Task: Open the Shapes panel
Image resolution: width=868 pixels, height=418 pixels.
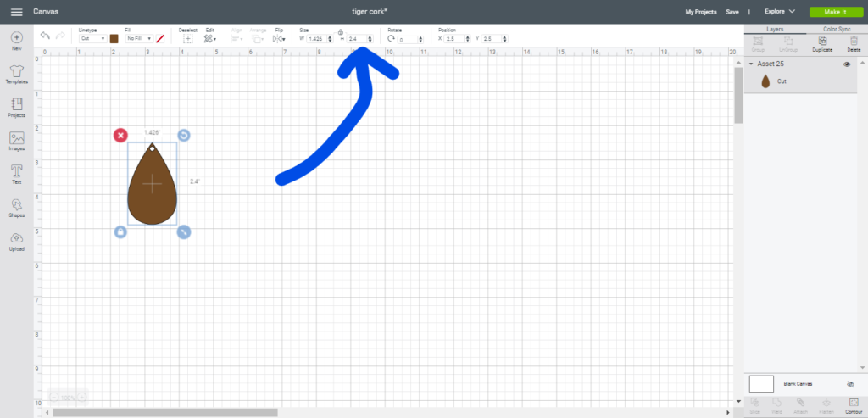Action: click(16, 206)
